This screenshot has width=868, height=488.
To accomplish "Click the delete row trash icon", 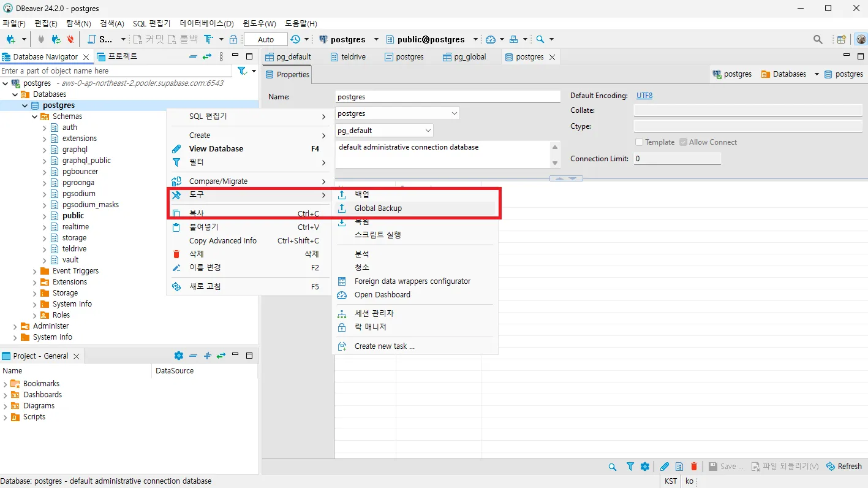I will (x=694, y=467).
